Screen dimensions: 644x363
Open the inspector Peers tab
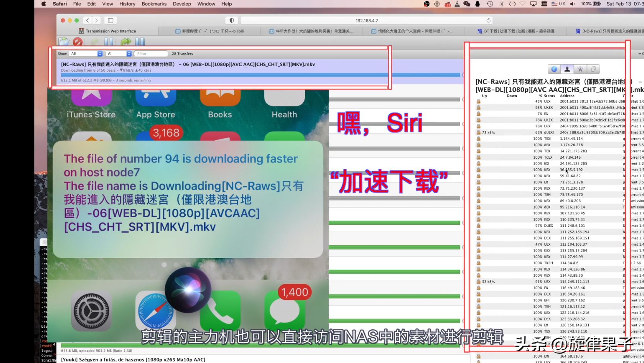point(567,69)
